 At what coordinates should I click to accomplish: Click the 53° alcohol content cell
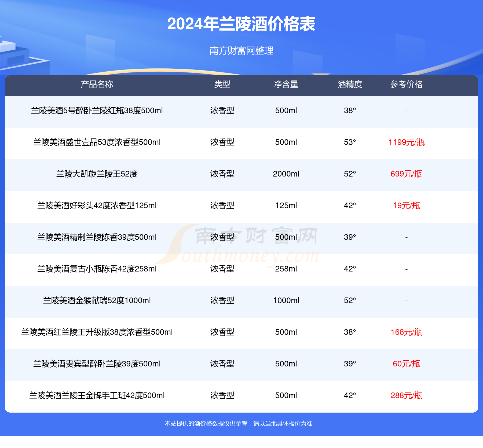click(x=350, y=142)
